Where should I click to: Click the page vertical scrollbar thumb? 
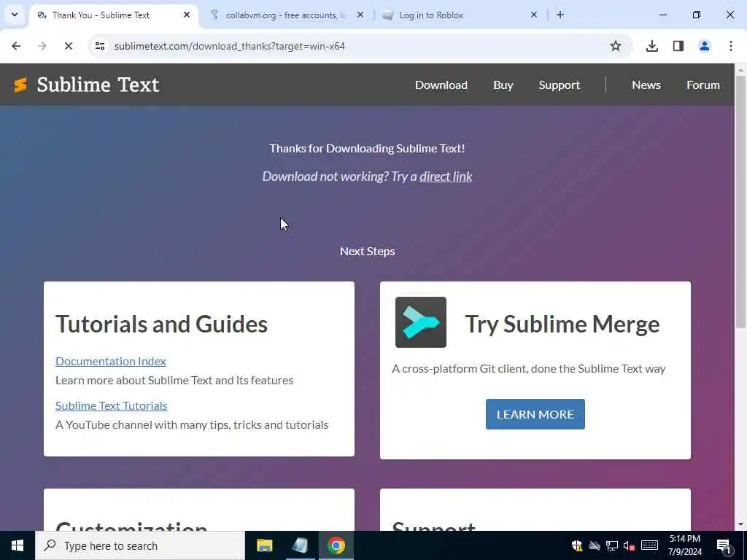click(x=740, y=201)
